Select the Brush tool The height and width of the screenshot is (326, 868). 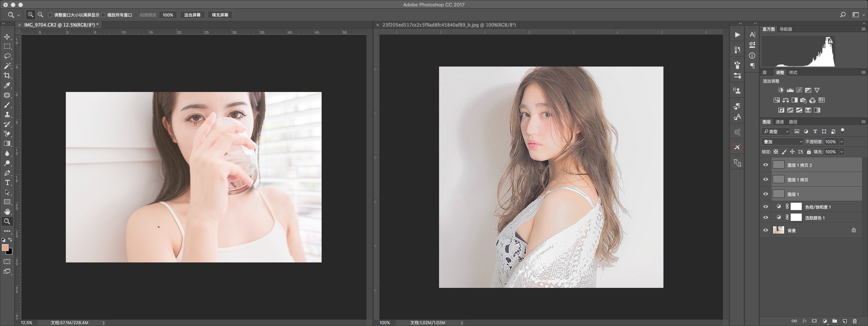point(7,105)
